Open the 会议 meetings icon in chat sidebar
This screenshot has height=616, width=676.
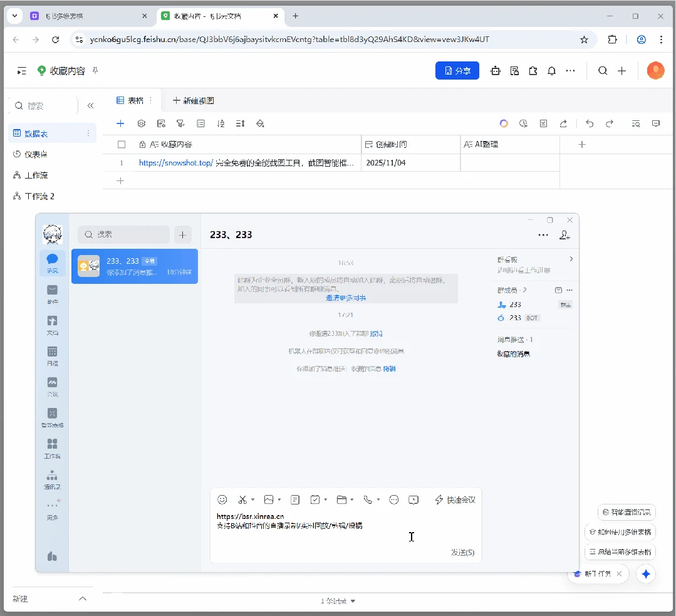52,387
